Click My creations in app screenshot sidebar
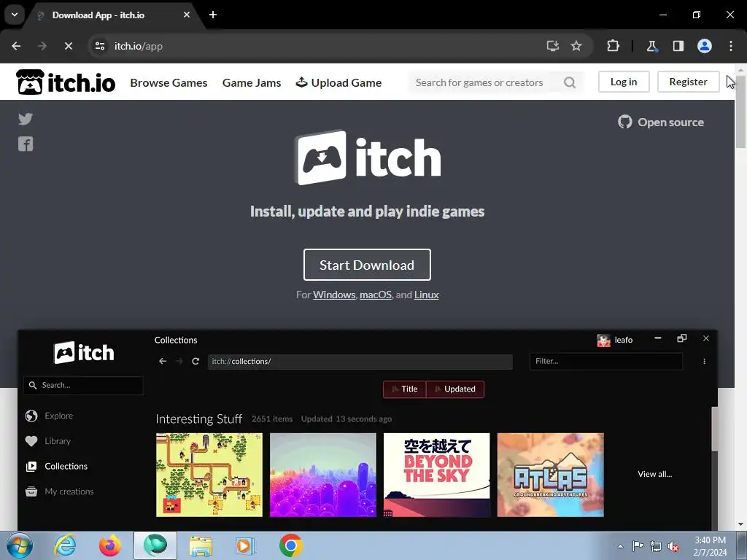Screen dimensions: 747x560 coord(60,491)
